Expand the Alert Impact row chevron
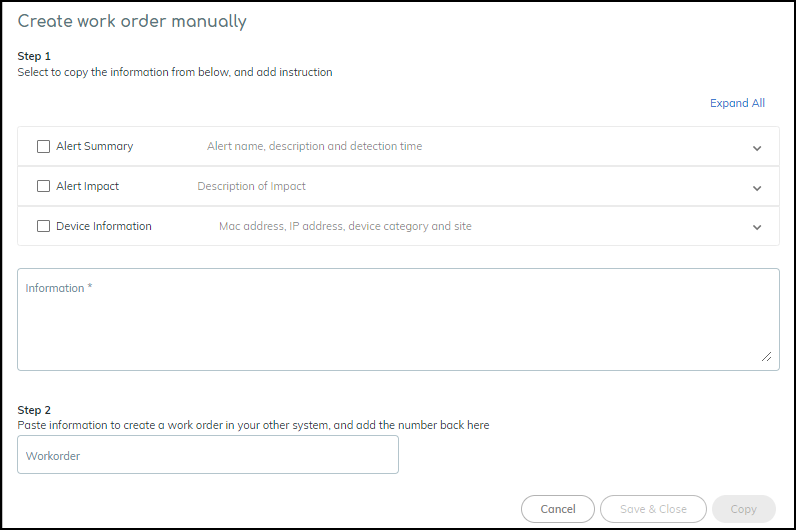Image resolution: width=796 pixels, height=530 pixels. tap(757, 188)
